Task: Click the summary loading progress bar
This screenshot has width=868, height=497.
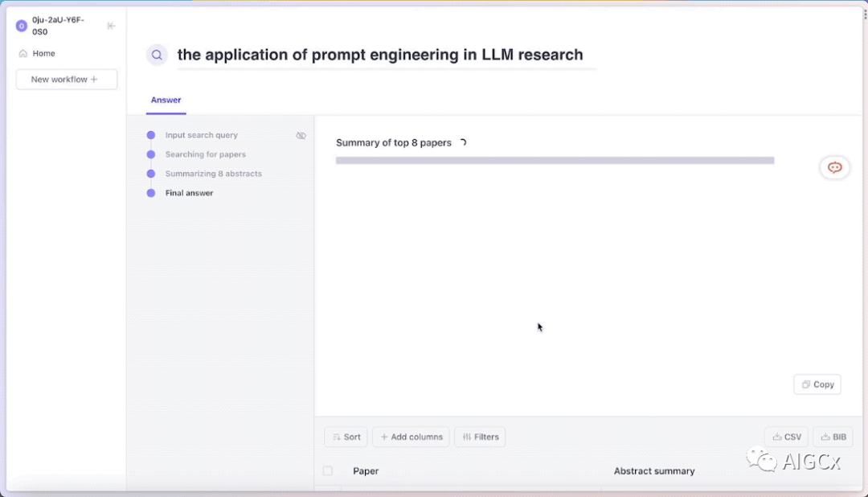Action: coord(555,161)
